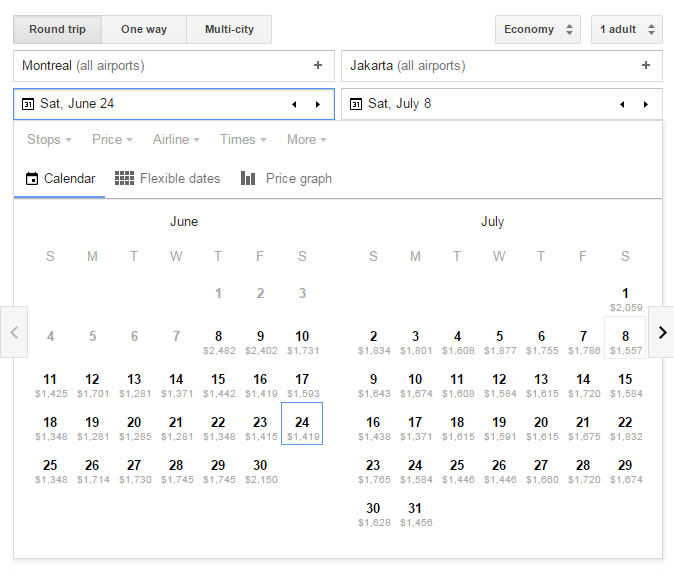The width and height of the screenshot is (674, 574).
Task: Open the 1 adult passengers dropdown
Action: [x=626, y=29]
